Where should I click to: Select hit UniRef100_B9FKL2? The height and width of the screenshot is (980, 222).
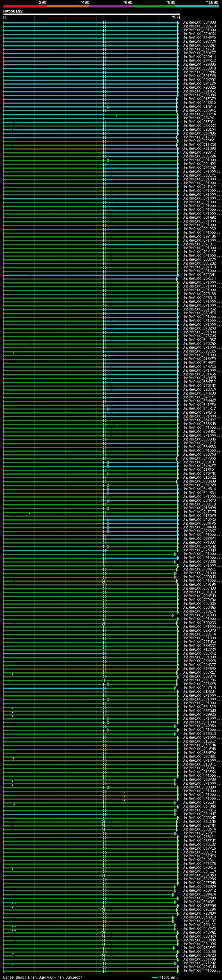coord(199,60)
